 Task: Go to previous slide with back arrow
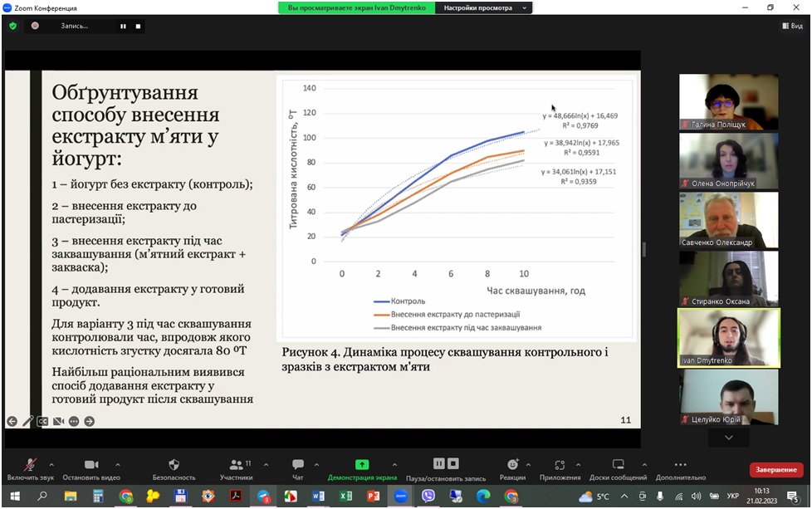point(12,422)
